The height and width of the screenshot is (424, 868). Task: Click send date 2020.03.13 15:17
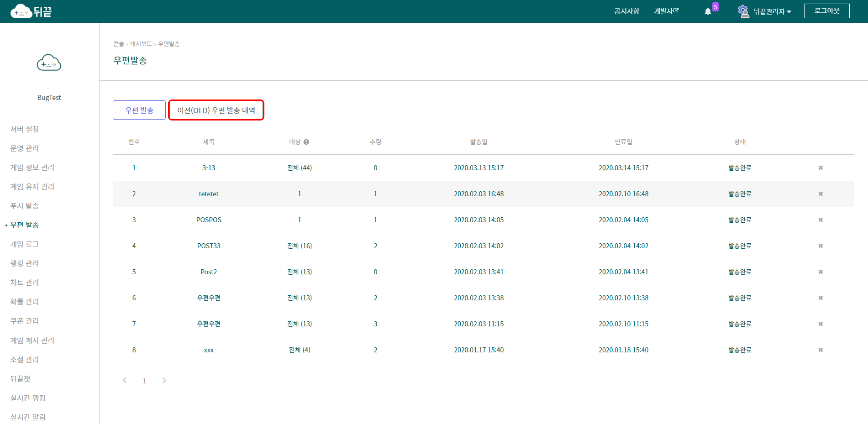pyautogui.click(x=479, y=168)
